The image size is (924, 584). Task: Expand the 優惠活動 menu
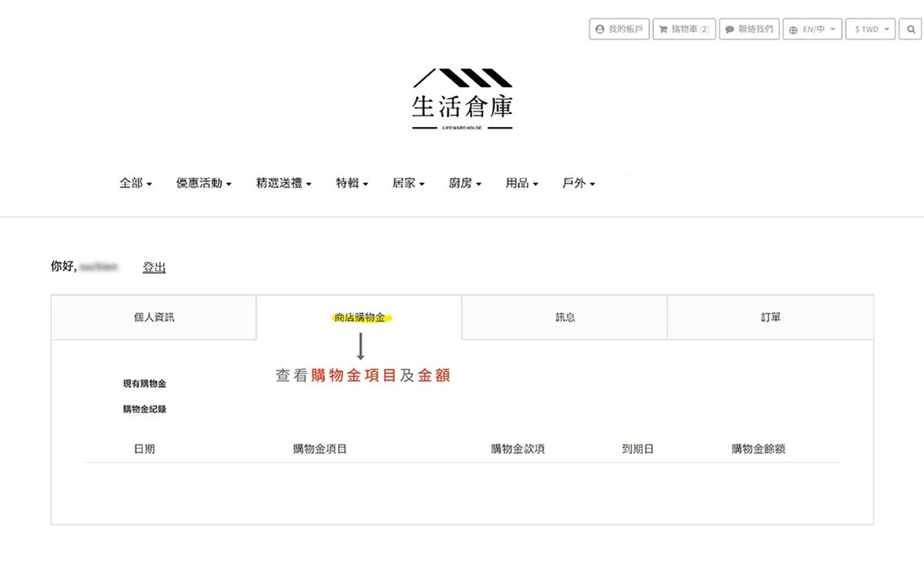coord(203,183)
